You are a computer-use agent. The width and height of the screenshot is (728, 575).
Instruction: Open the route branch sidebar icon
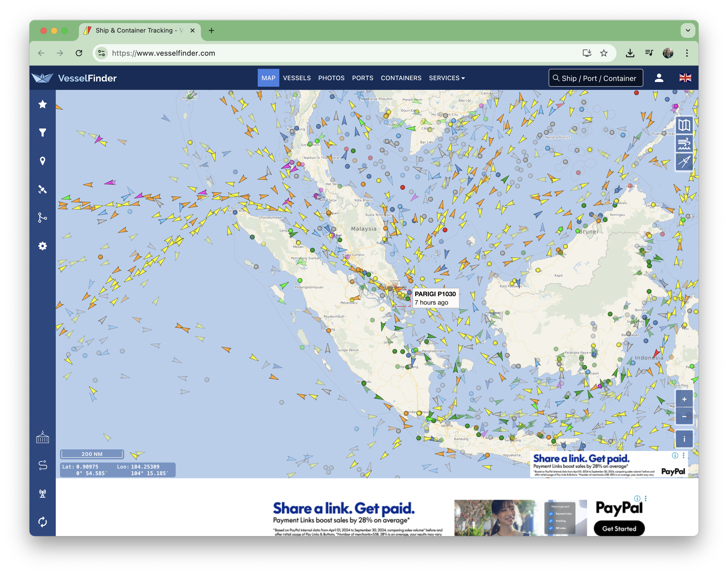pyautogui.click(x=42, y=218)
